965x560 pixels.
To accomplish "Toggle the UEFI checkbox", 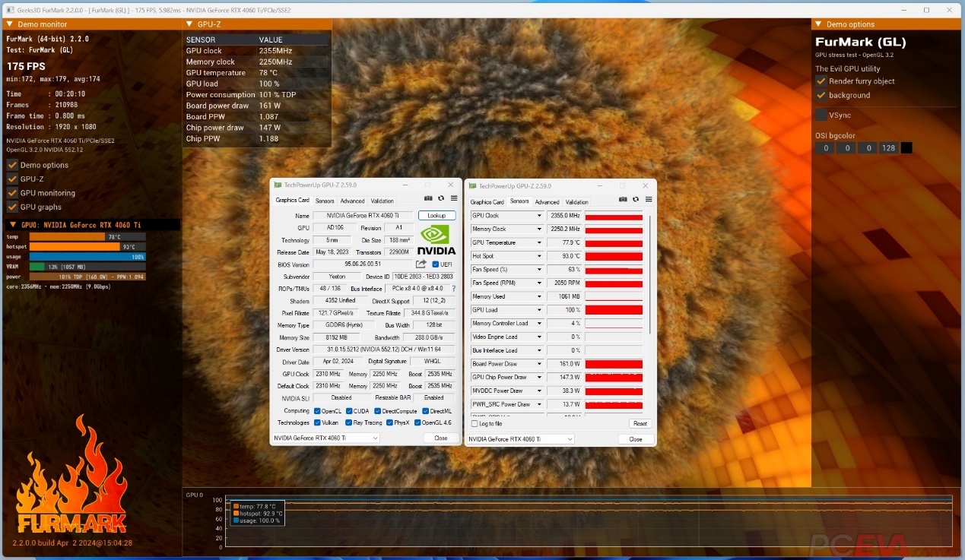I will coord(435,264).
